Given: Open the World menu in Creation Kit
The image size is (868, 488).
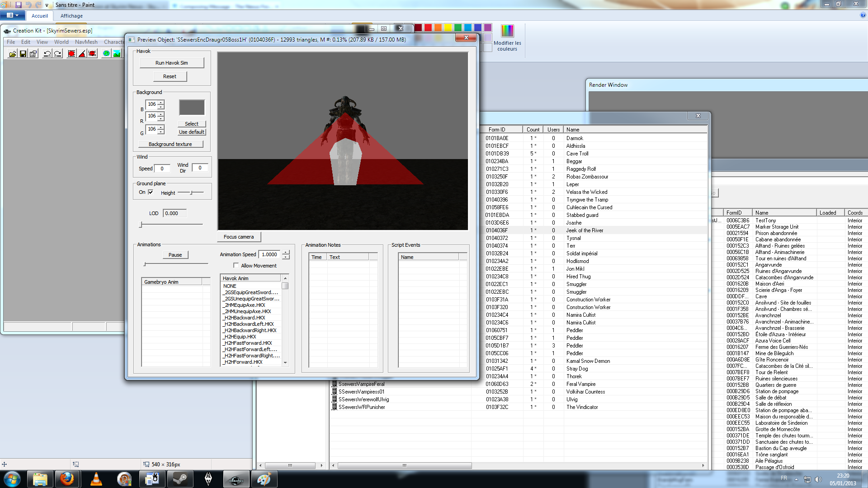Looking at the screenshot, I should point(61,42).
